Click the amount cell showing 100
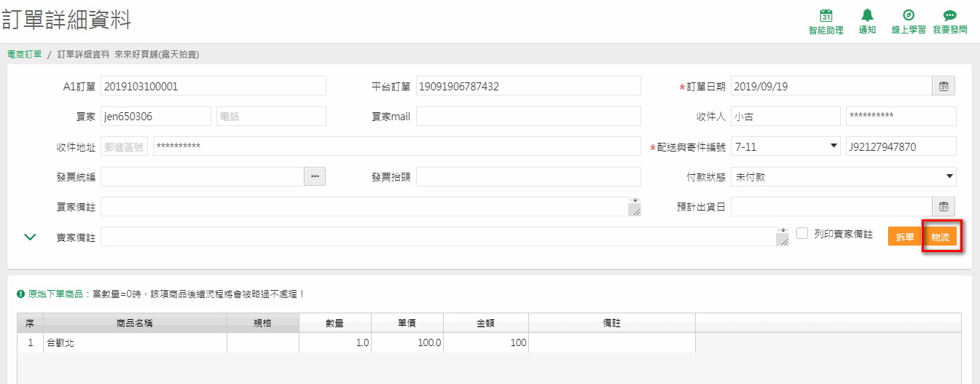 [485, 342]
